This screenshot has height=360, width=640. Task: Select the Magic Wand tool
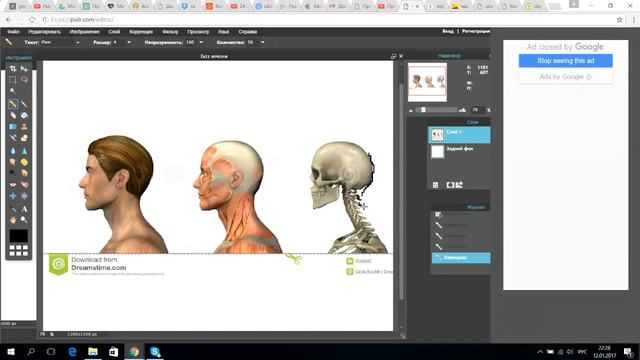(13, 91)
